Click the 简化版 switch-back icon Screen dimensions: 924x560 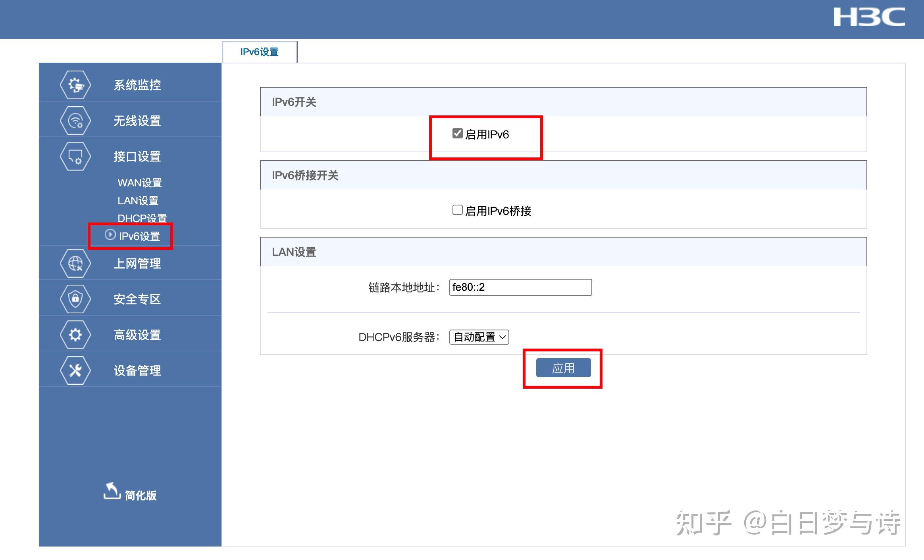(x=112, y=491)
